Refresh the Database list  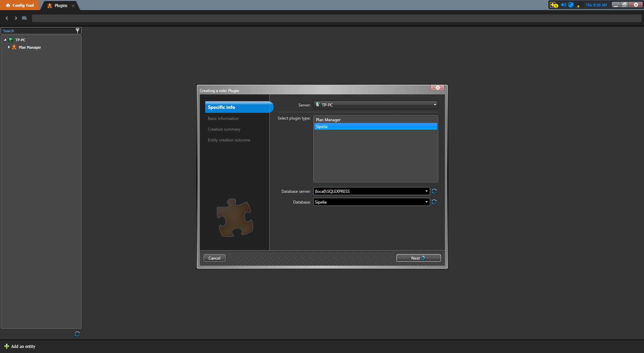(434, 202)
